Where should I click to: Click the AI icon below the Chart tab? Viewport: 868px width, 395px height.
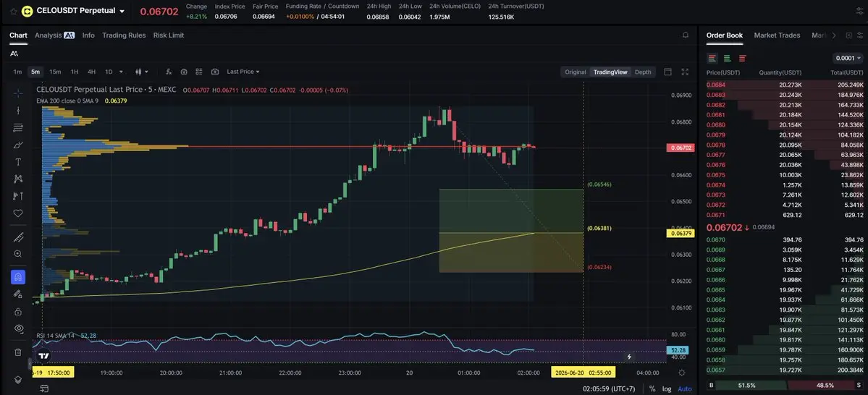pyautogui.click(x=14, y=54)
